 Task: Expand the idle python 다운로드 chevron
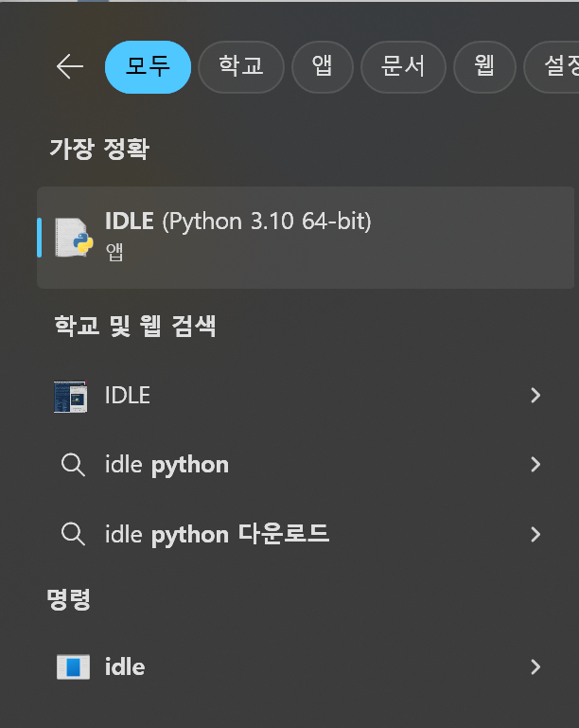coord(535,534)
